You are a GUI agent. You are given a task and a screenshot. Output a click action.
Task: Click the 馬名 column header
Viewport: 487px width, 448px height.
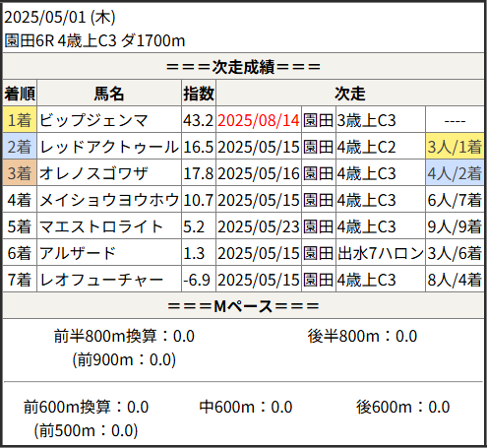[109, 94]
